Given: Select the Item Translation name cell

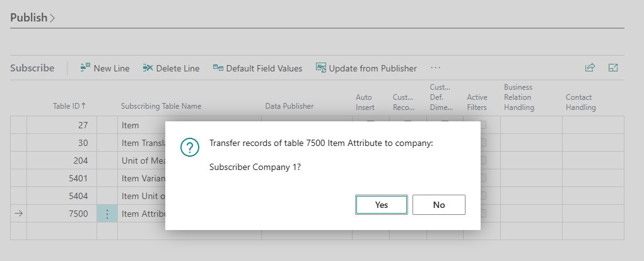Looking at the screenshot, I should [x=142, y=143].
